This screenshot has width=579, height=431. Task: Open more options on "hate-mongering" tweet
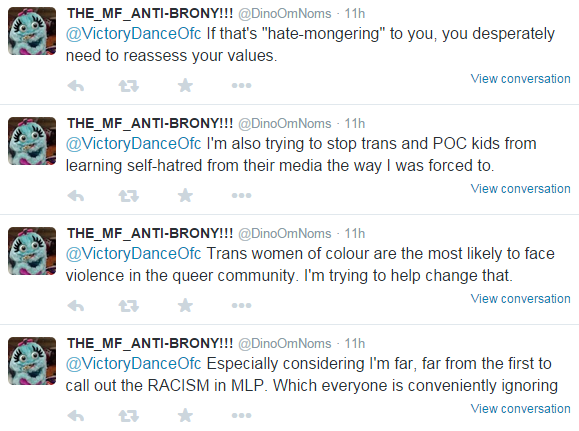coord(241,86)
